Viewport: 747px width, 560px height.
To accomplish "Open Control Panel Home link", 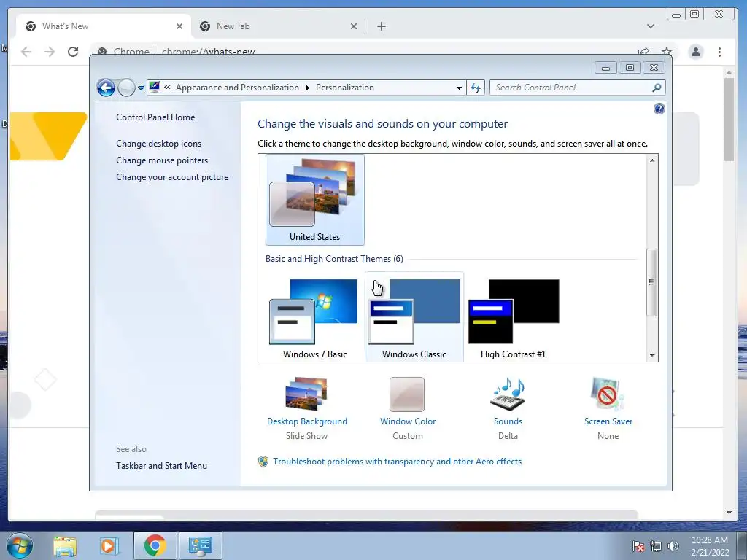I will pos(155,117).
